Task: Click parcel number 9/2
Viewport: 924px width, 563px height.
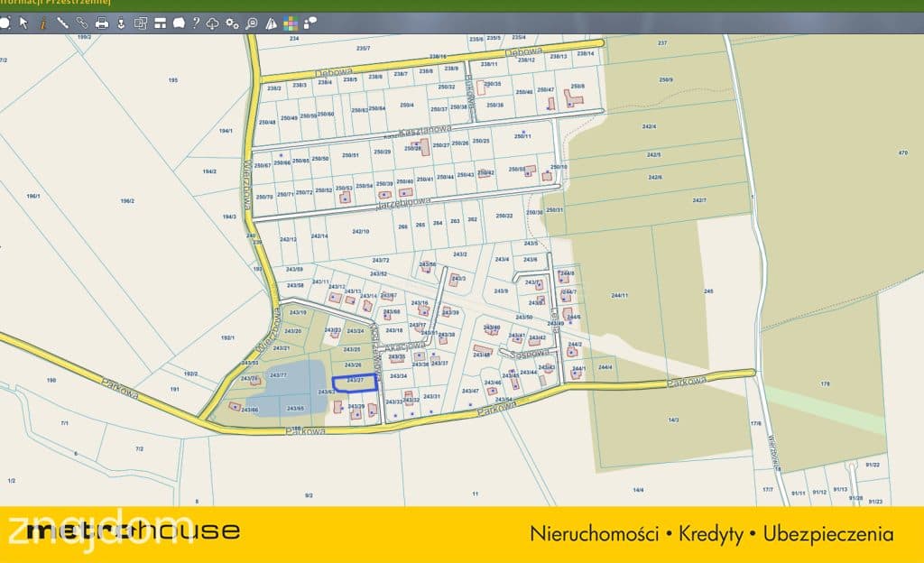Action: (309, 495)
